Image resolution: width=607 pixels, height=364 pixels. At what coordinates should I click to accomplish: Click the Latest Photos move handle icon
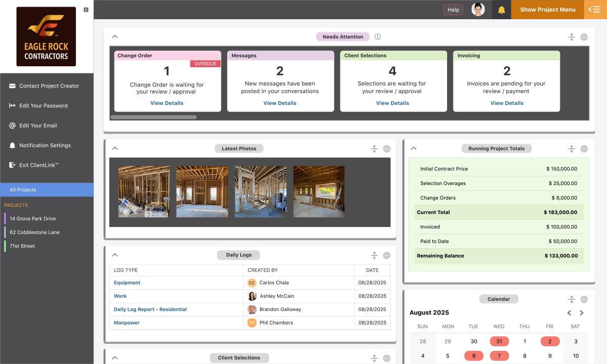point(374,149)
